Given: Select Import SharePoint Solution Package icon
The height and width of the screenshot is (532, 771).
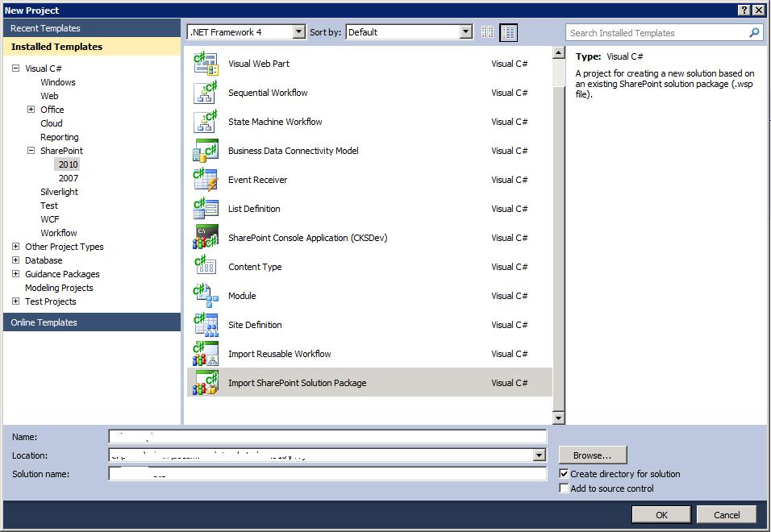Looking at the screenshot, I should click(x=206, y=382).
